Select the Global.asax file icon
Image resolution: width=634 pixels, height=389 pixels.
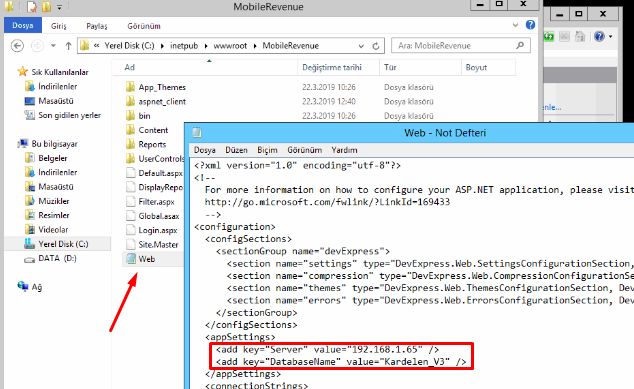pyautogui.click(x=130, y=216)
